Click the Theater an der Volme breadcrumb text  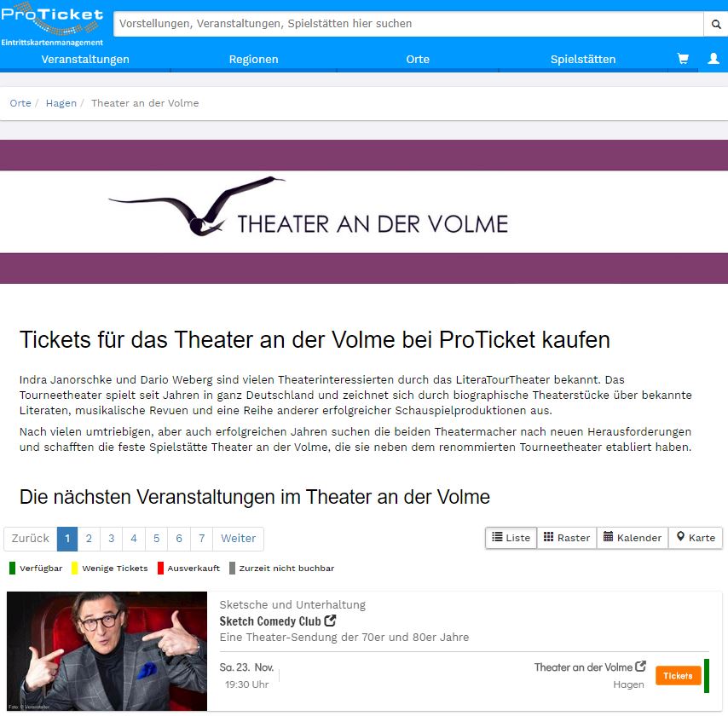(x=145, y=103)
